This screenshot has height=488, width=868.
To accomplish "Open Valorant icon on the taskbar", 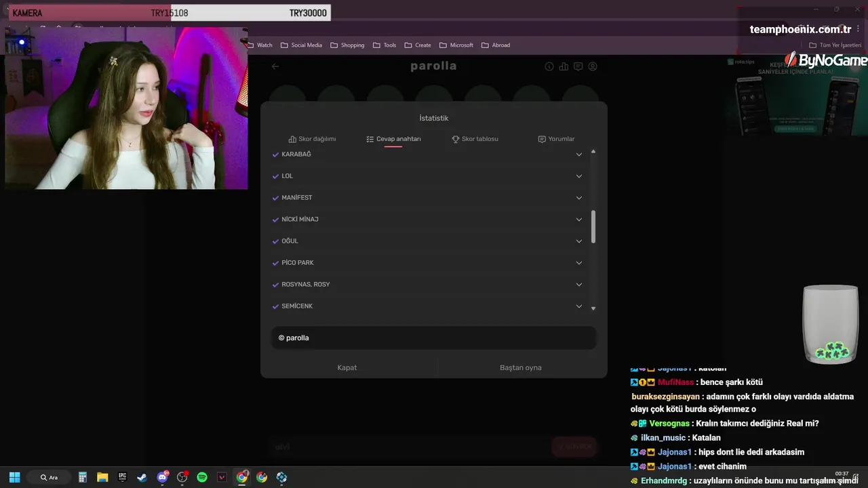I will pyautogui.click(x=222, y=477).
